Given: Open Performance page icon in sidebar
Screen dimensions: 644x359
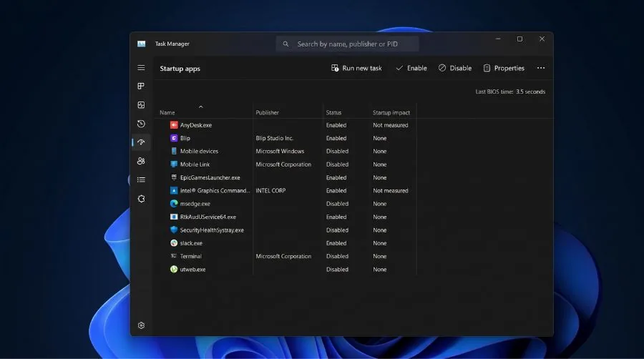Looking at the screenshot, I should point(141,105).
